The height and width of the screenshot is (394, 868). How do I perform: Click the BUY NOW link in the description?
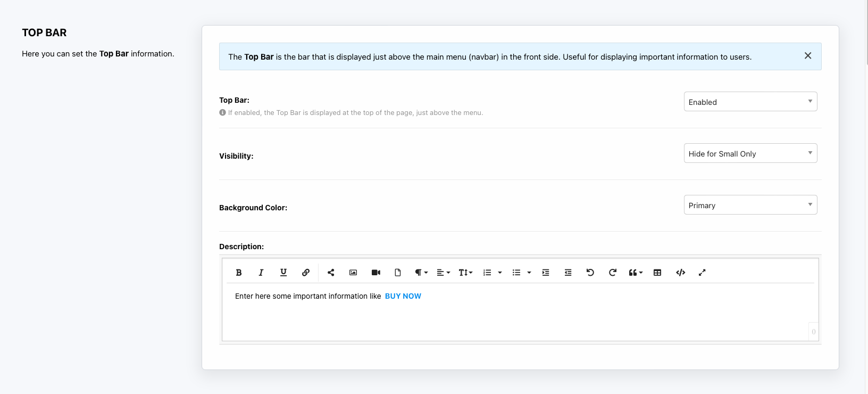click(x=403, y=296)
